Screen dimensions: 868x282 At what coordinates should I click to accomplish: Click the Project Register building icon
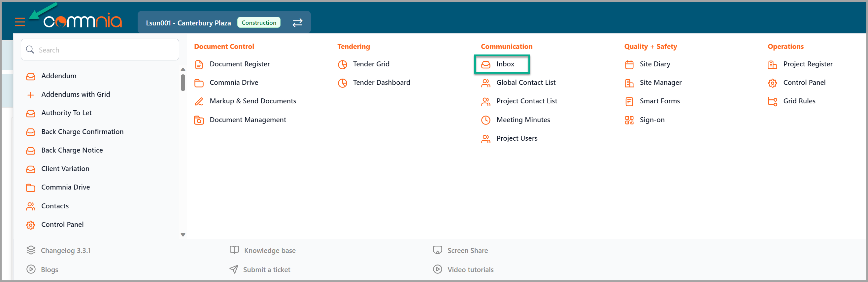(x=772, y=64)
